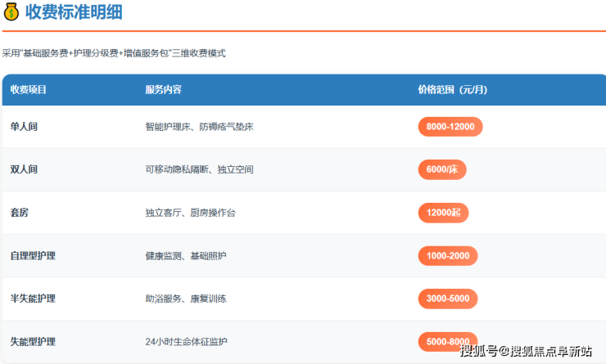Click the 5000-8000 price badge
The width and height of the screenshot is (606, 364).
448,341
